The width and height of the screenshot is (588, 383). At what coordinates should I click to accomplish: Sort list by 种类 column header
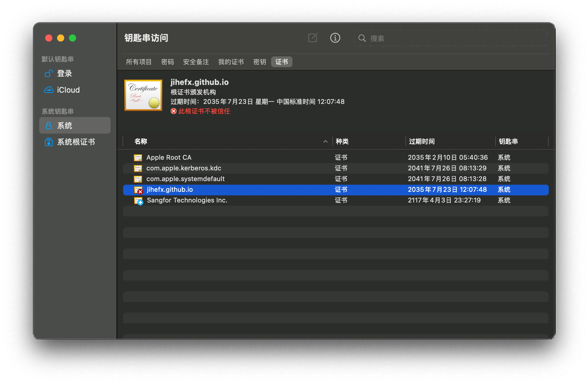coord(342,142)
